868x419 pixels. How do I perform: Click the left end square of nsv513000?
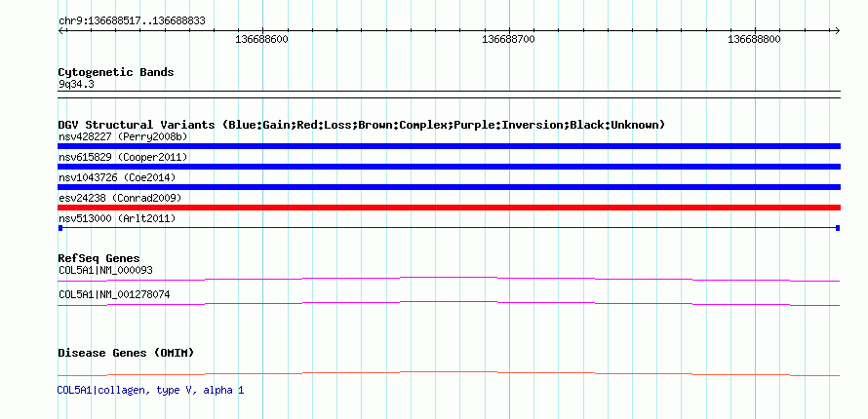[x=59, y=228]
